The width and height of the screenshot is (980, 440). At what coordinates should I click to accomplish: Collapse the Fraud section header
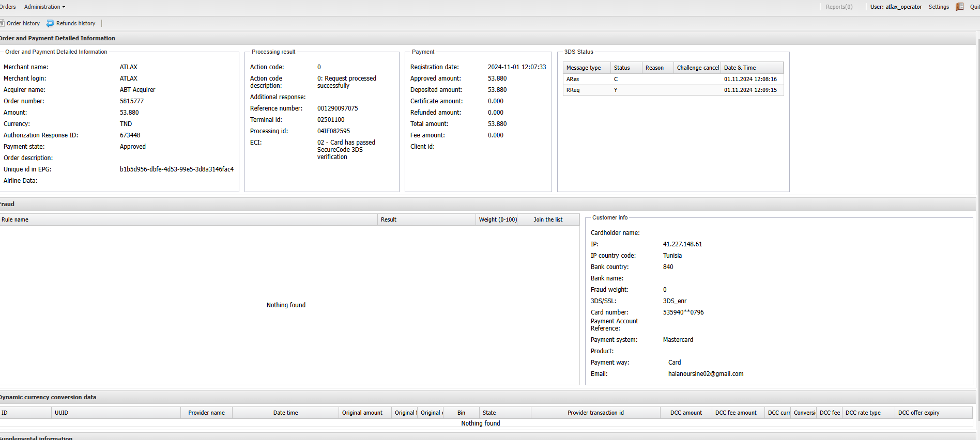point(7,204)
